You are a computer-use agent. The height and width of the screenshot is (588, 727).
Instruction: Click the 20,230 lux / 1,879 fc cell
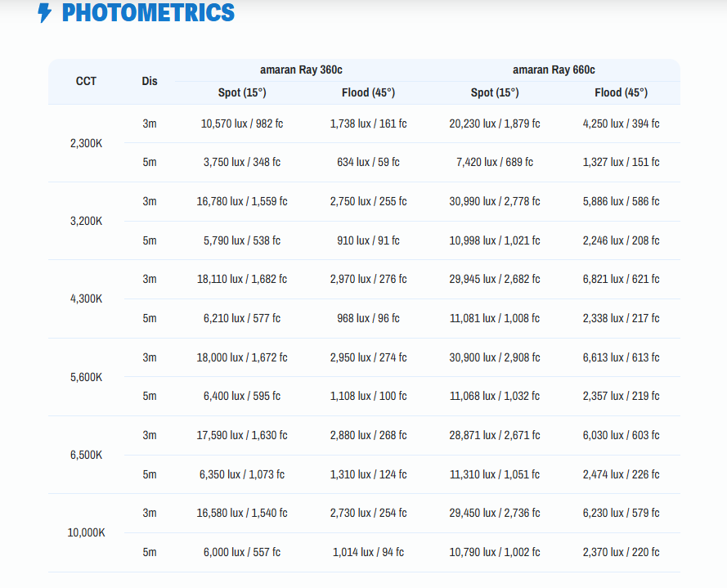point(495,123)
